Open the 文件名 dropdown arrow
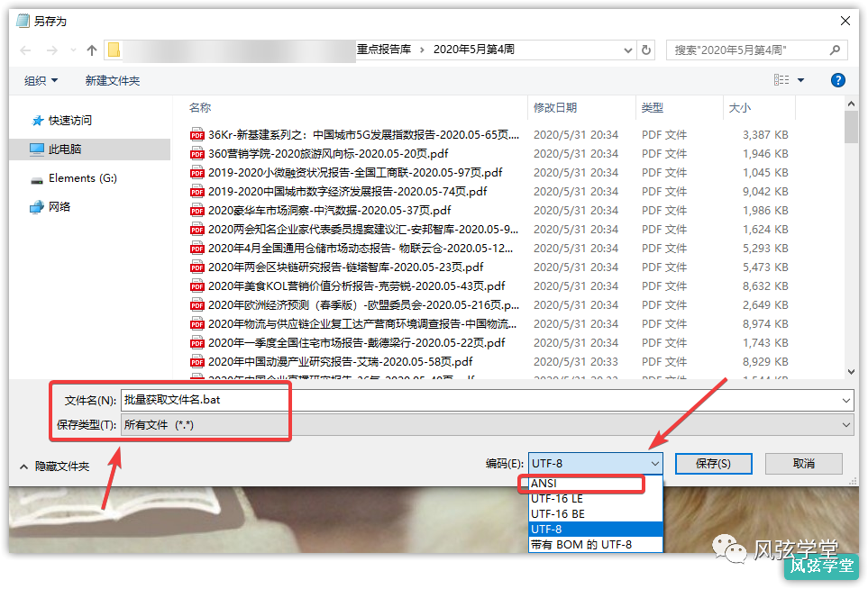This screenshot has width=868, height=589. [846, 400]
